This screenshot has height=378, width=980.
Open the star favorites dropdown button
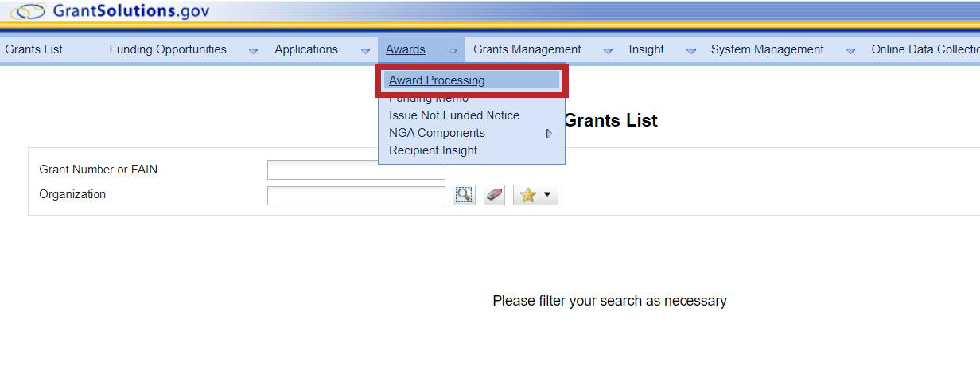[535, 195]
